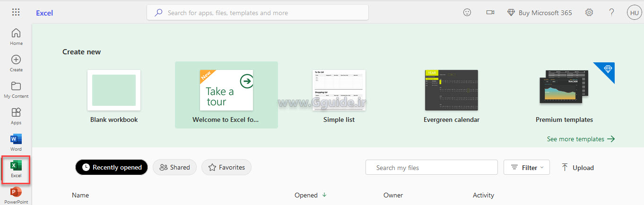Screen dimensions: 644x205
Task: Click the feedback smiley icon
Action: point(467,13)
